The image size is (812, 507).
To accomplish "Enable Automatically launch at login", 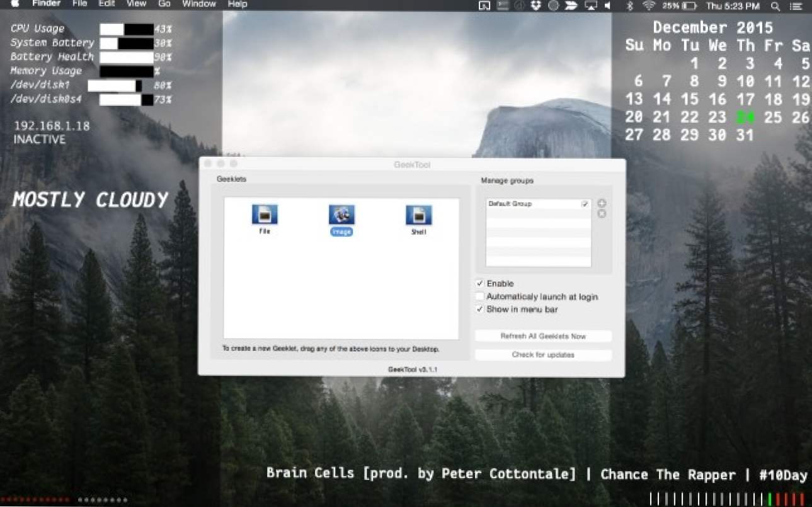I will [479, 297].
